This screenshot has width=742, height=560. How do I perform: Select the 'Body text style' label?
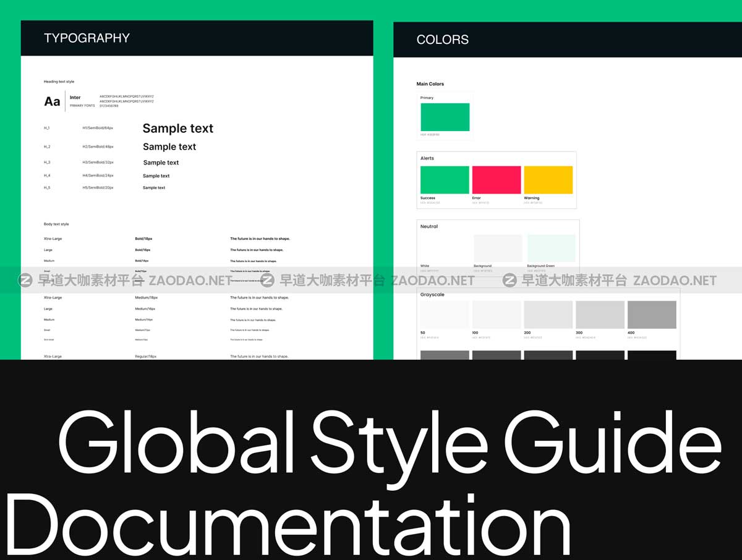[56, 224]
